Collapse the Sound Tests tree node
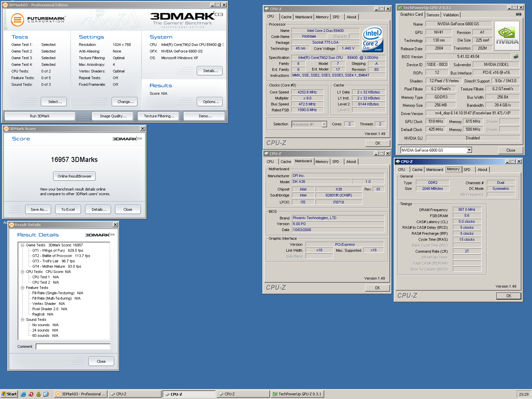 click(x=23, y=320)
